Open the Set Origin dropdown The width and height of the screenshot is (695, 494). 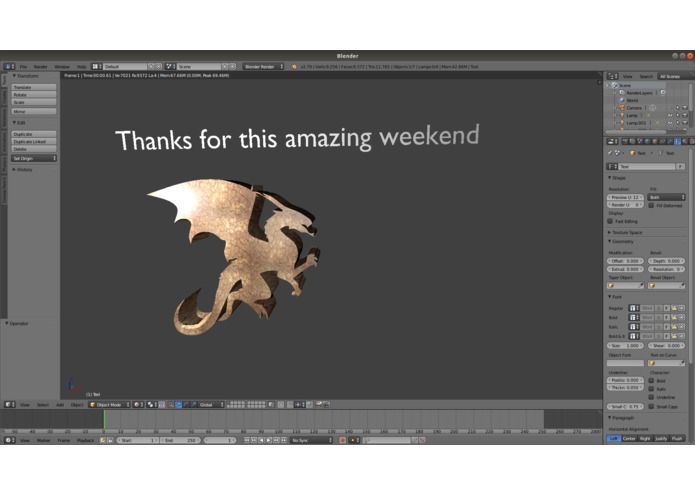(34, 158)
